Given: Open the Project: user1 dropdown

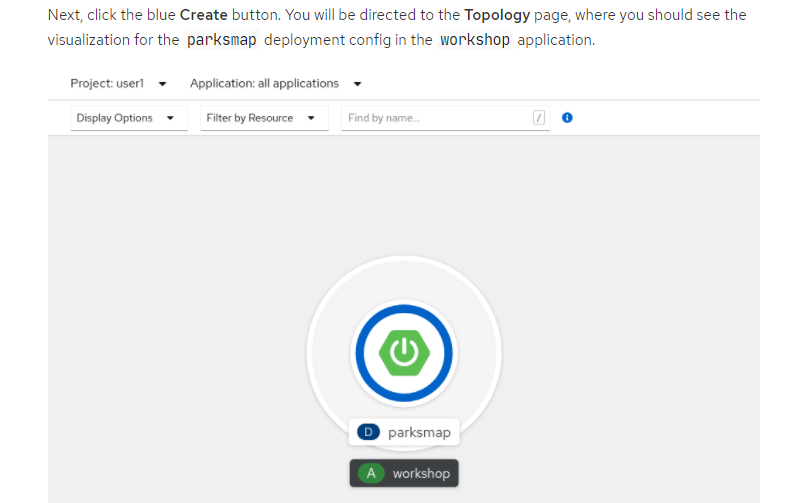Looking at the screenshot, I should (x=118, y=83).
